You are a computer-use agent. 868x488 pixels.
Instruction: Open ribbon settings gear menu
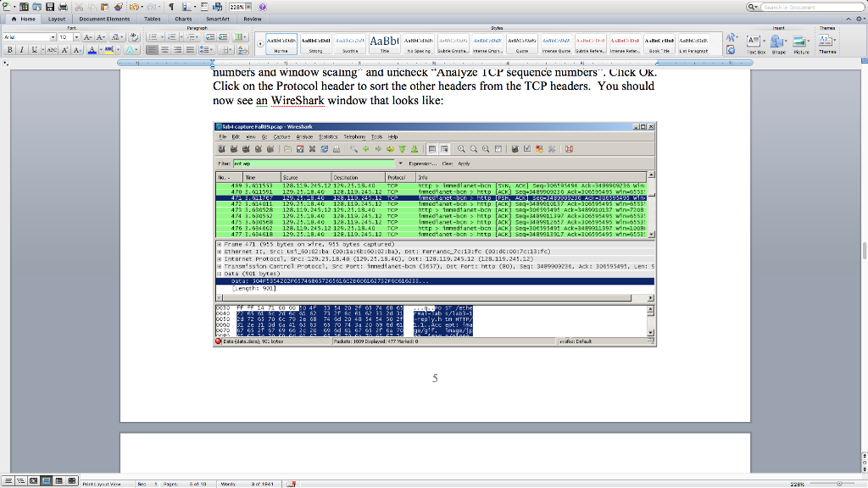tap(860, 19)
